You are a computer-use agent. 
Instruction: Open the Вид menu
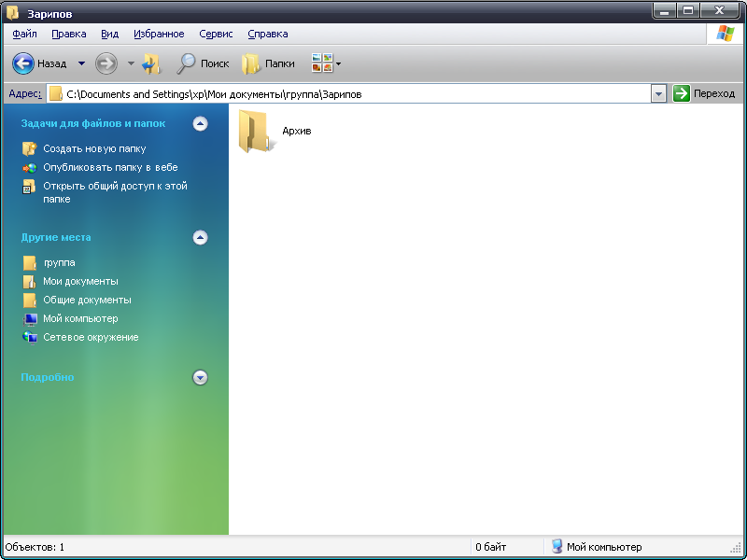[109, 34]
